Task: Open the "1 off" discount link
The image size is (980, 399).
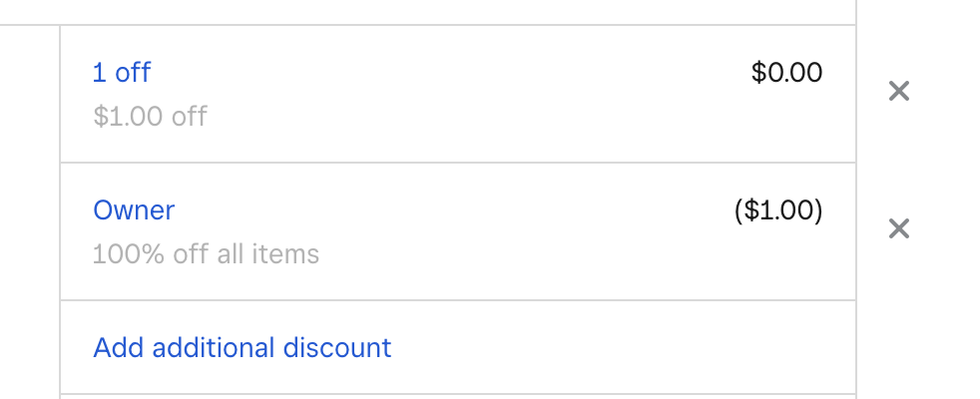Action: coord(122,72)
